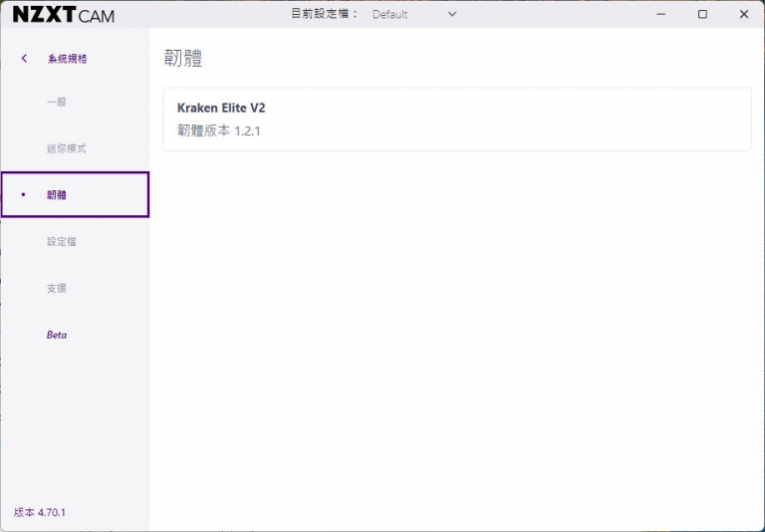Click the 韌體版本 1.2.1 text
The height and width of the screenshot is (532, 765).
click(x=218, y=131)
